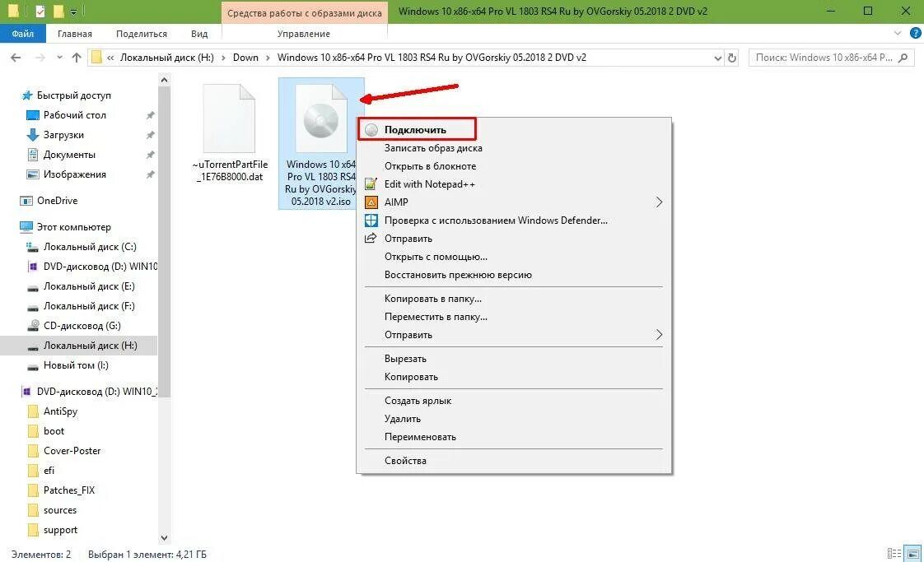This screenshot has width=924, height=562.
Task: Choose Создать ярлык
Action: tap(418, 401)
